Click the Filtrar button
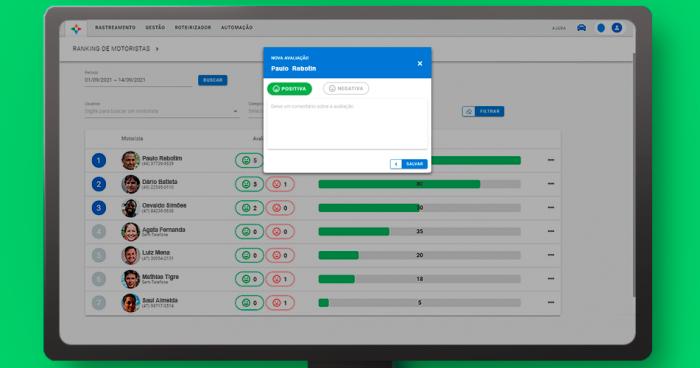Image resolution: width=700 pixels, height=368 pixels. [483, 111]
